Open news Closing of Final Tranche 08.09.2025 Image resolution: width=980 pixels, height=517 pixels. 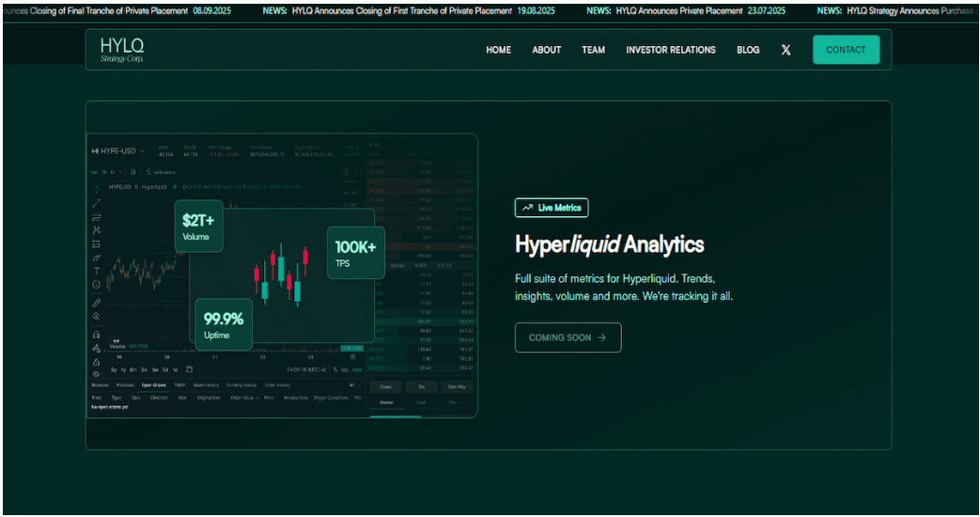tap(117, 10)
